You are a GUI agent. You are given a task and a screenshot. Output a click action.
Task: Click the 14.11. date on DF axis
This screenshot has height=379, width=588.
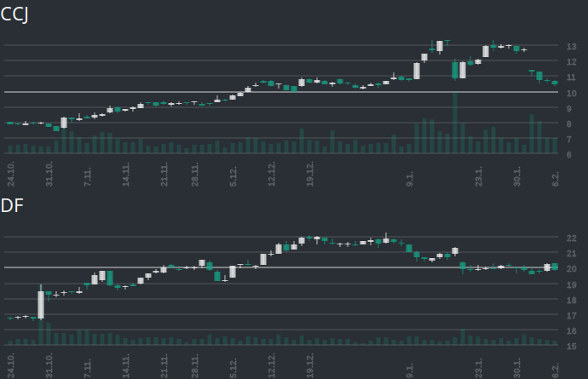[x=125, y=365]
